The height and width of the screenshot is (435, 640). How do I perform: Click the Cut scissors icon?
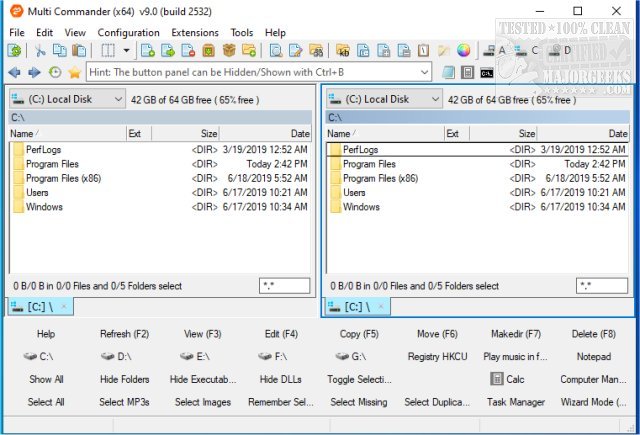tap(40, 51)
